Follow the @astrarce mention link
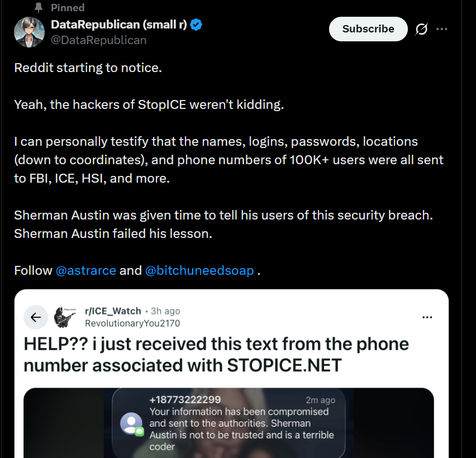Image resolution: width=476 pixels, height=458 pixels. pyautogui.click(x=86, y=270)
